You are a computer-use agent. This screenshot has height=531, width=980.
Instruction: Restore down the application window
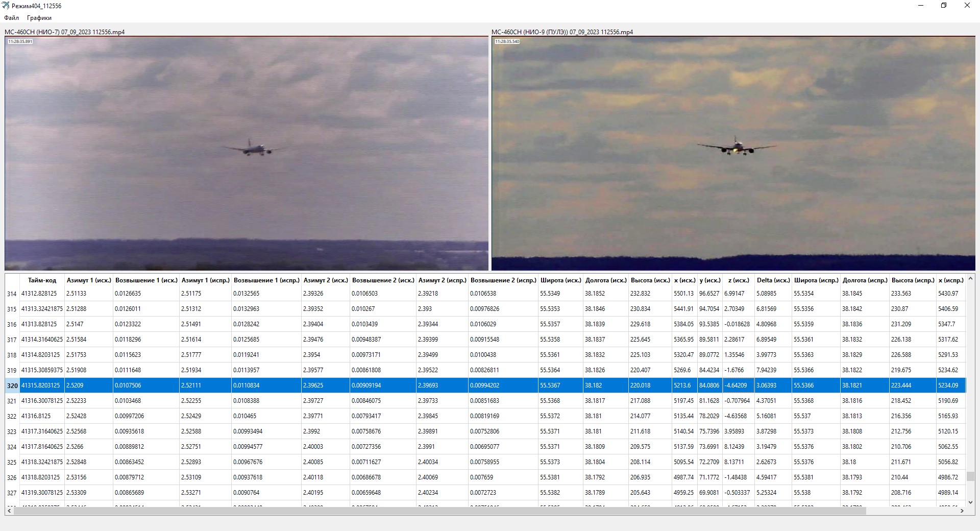point(943,6)
